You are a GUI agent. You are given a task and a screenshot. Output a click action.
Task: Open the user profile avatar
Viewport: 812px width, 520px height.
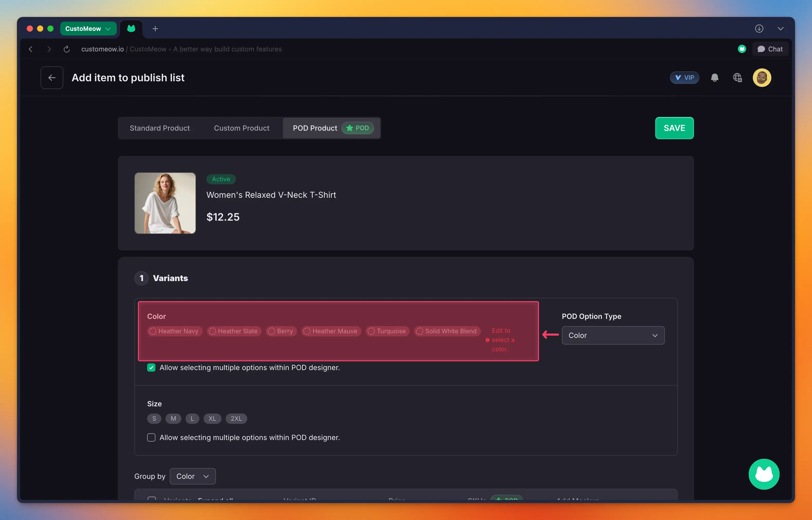click(762, 78)
